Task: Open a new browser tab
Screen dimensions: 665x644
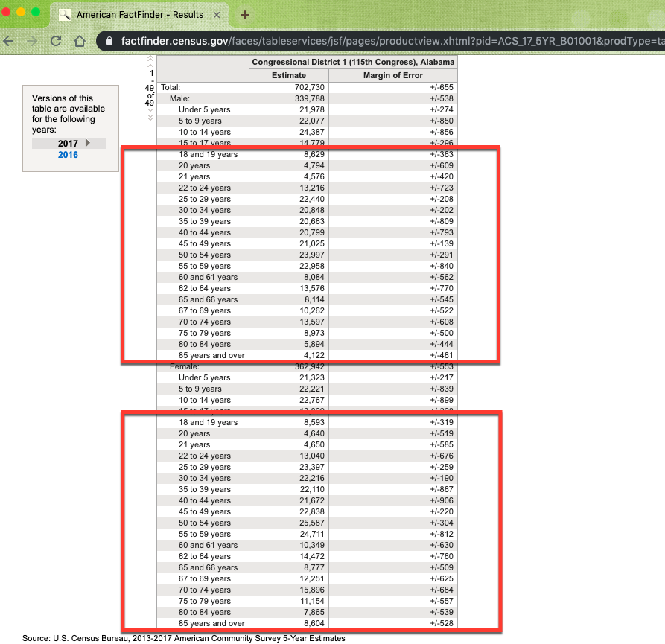Action: (244, 15)
